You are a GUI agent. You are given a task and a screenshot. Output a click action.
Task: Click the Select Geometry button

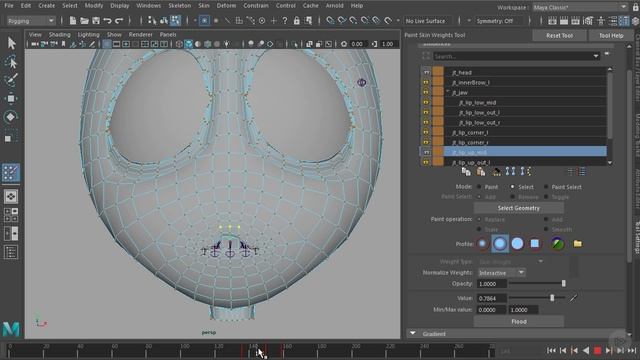point(519,208)
